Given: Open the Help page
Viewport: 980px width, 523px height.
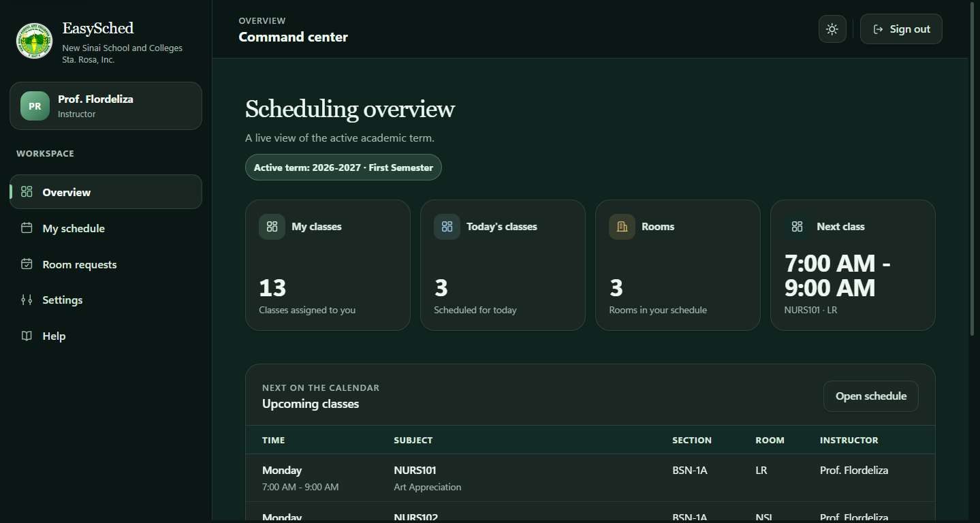Looking at the screenshot, I should pos(106,336).
